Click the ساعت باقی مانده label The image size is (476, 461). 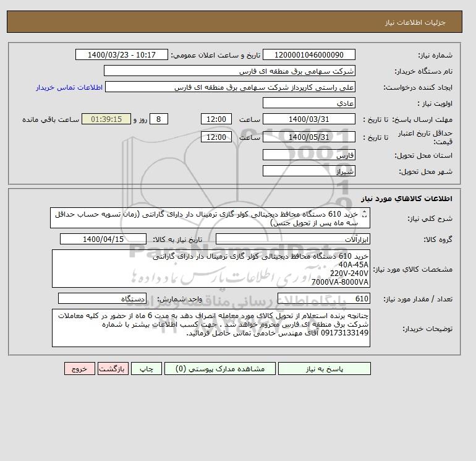pyautogui.click(x=51, y=119)
